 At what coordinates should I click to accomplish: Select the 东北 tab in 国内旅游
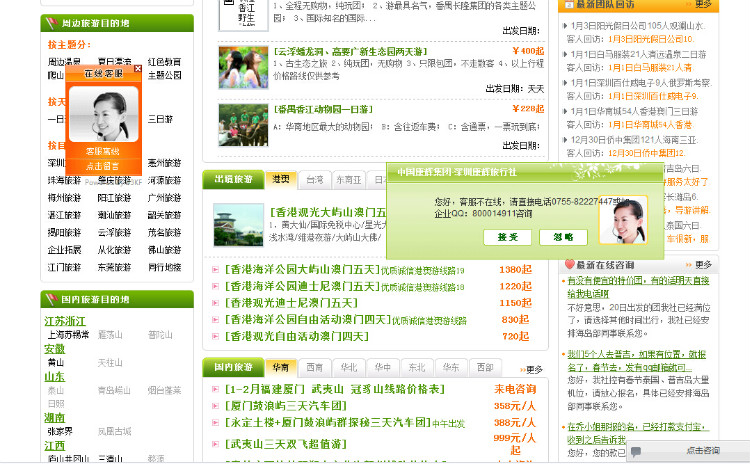point(417,367)
